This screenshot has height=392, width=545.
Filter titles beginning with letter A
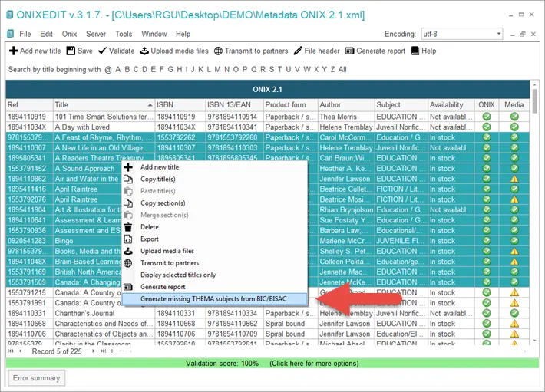point(118,70)
